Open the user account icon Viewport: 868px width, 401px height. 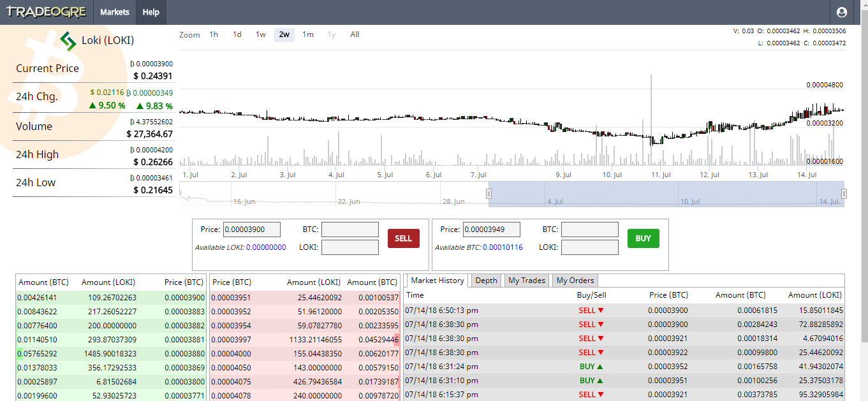(841, 12)
